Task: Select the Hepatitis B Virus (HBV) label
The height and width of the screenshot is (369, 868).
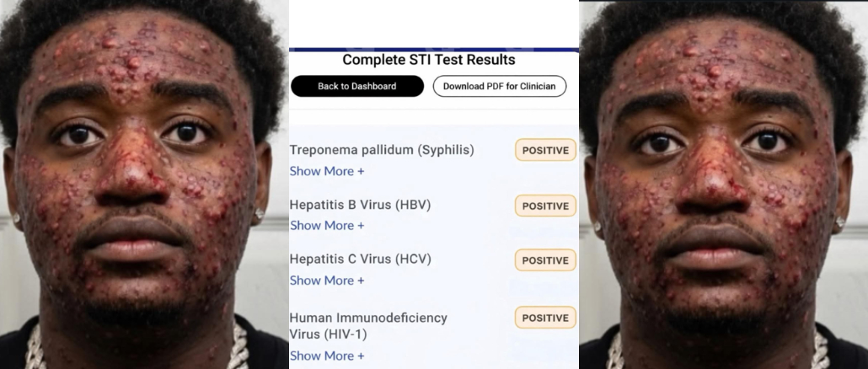Action: point(360,205)
